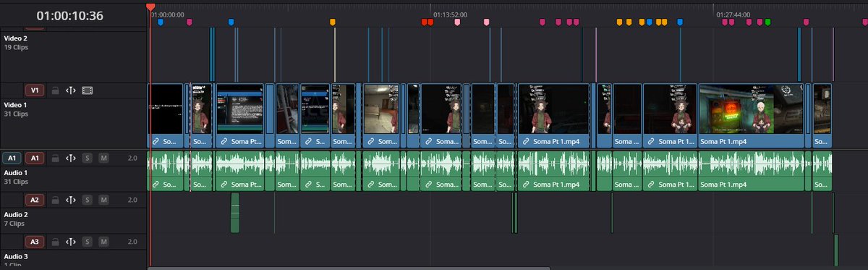Click ruler timecode 01:13:52:00
Screen dimensions: 868x270
(x=451, y=14)
